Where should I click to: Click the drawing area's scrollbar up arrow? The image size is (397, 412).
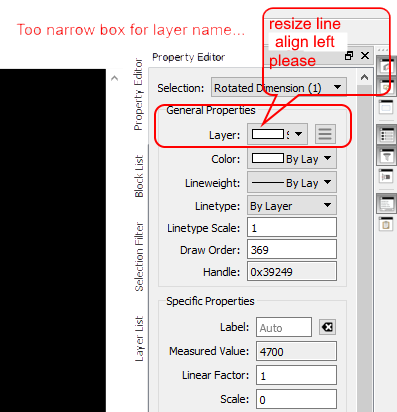pyautogui.click(x=114, y=78)
